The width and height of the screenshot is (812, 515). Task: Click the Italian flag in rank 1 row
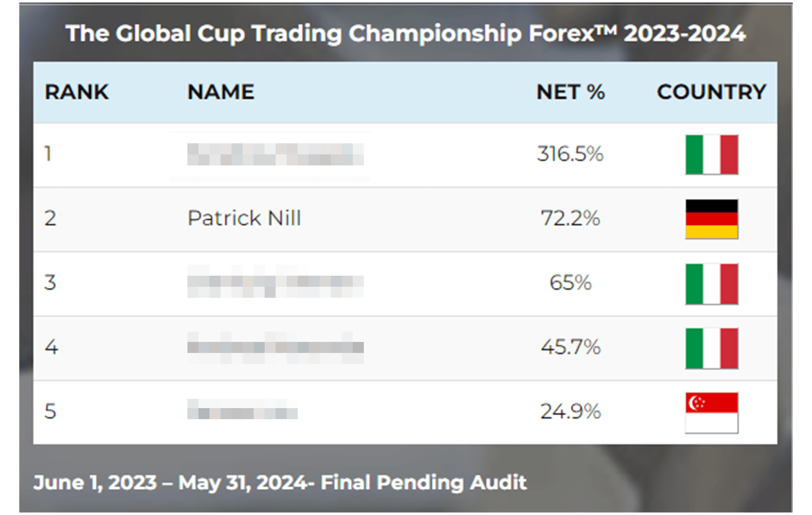point(711,154)
